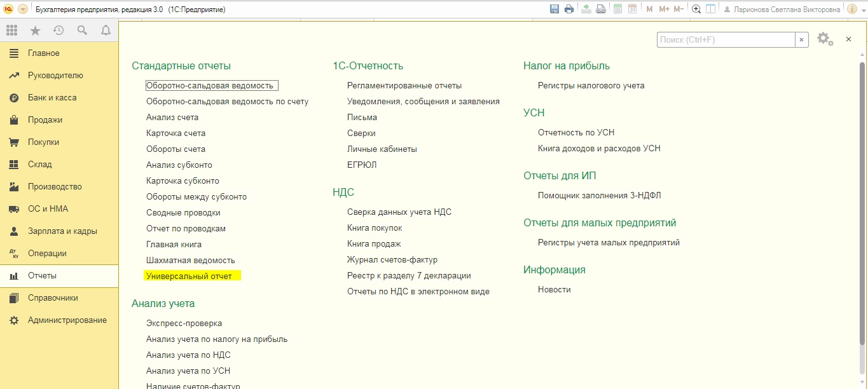Click the printer icon in title bar
The width and height of the screenshot is (868, 389).
(569, 9)
